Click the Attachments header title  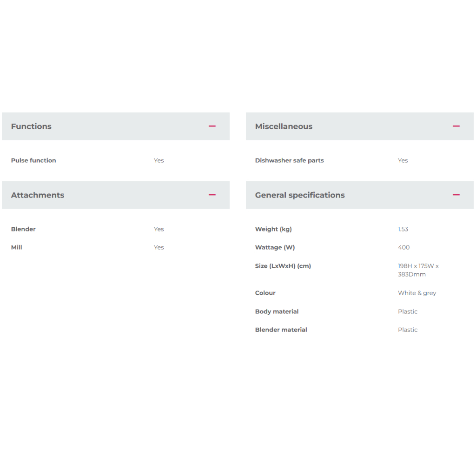point(38,195)
